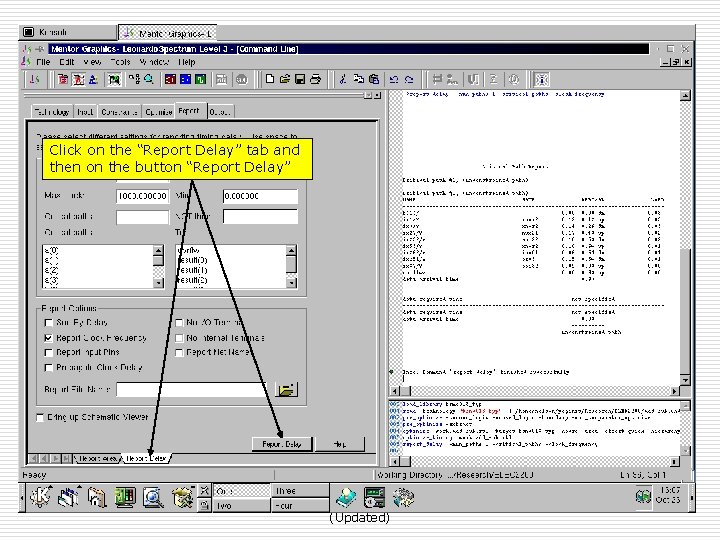This screenshot has height=540, width=720.
Task: Open the Edit menu
Action: (67, 62)
